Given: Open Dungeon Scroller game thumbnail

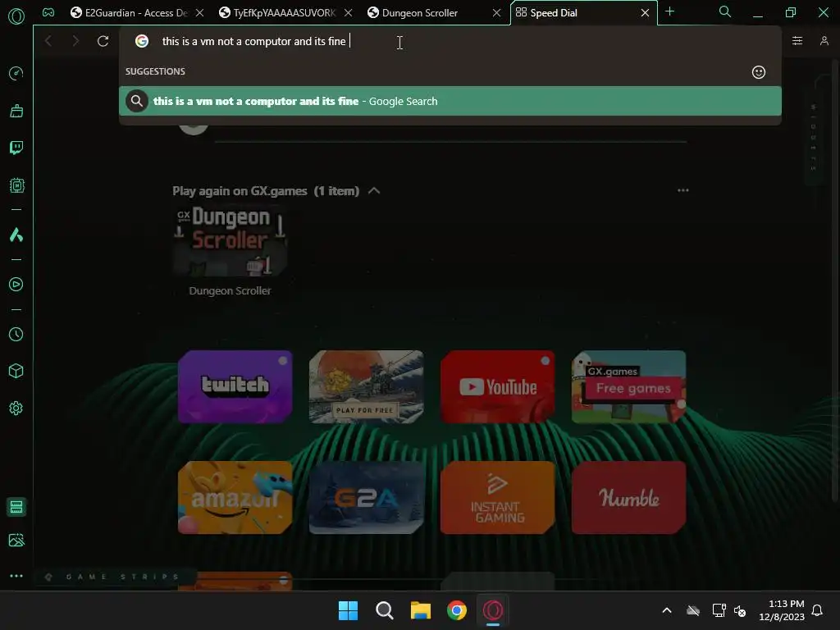Looking at the screenshot, I should pyautogui.click(x=230, y=241).
